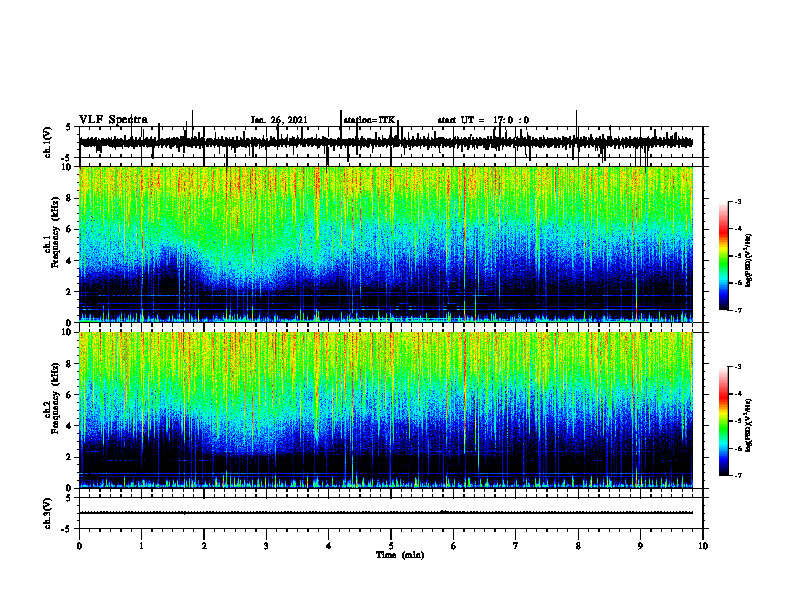The image size is (792, 612).
Task: Click the time axis tick label "2"
Action: point(204,546)
